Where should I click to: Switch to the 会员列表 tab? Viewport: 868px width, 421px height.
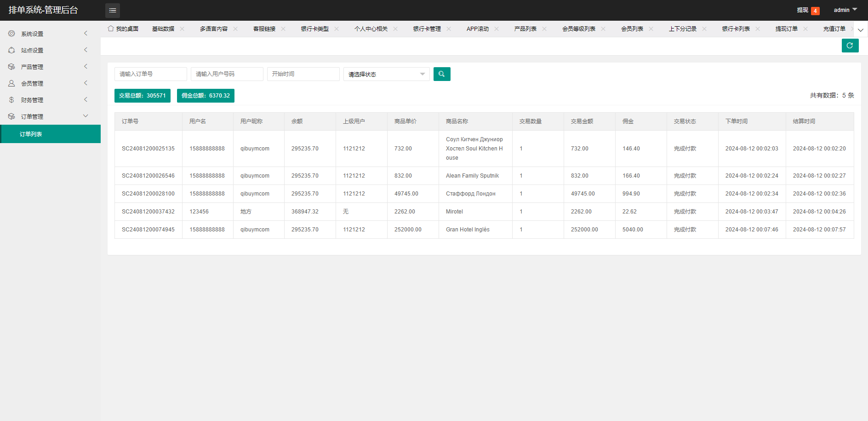tap(632, 29)
